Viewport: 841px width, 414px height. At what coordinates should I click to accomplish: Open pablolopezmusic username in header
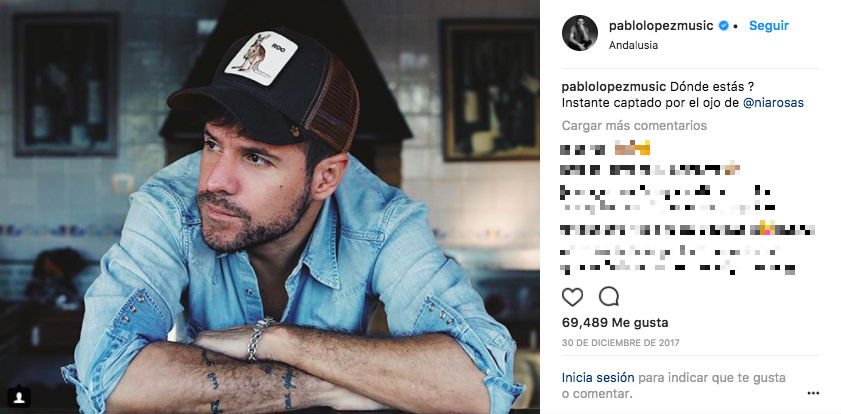(x=661, y=25)
